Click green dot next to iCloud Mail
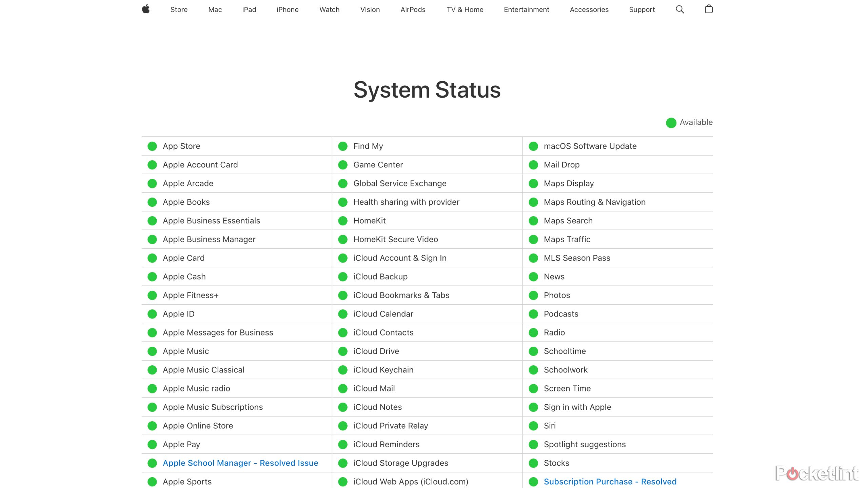This screenshot has height=488, width=868. click(x=343, y=388)
